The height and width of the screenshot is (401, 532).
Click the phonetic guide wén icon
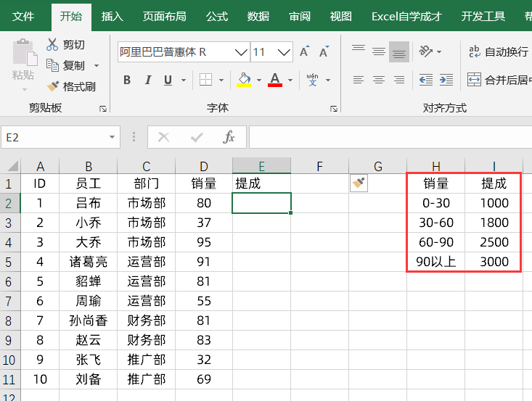tap(313, 80)
